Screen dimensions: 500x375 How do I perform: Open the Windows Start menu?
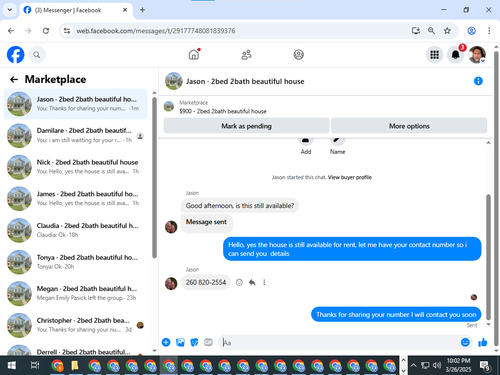pyautogui.click(x=12, y=365)
